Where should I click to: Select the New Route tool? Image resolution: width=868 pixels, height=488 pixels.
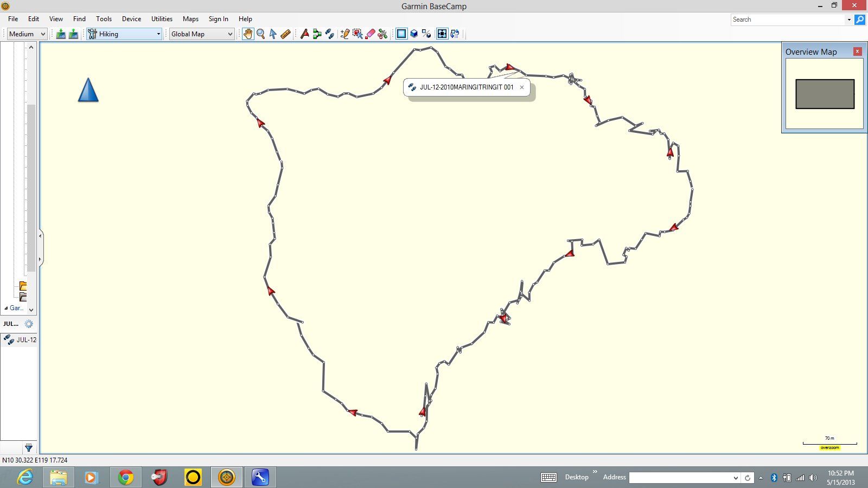[317, 34]
